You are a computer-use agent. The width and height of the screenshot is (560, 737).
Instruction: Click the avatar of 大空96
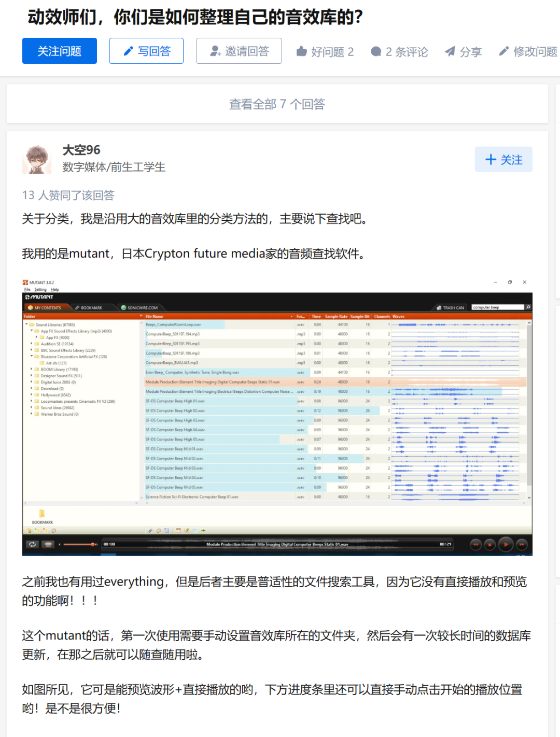[x=37, y=159]
